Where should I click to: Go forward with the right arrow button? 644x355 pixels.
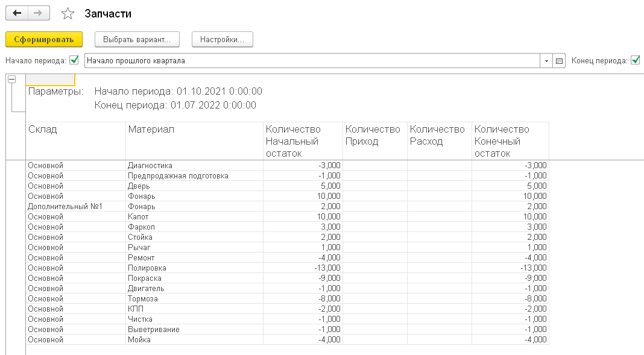(39, 13)
